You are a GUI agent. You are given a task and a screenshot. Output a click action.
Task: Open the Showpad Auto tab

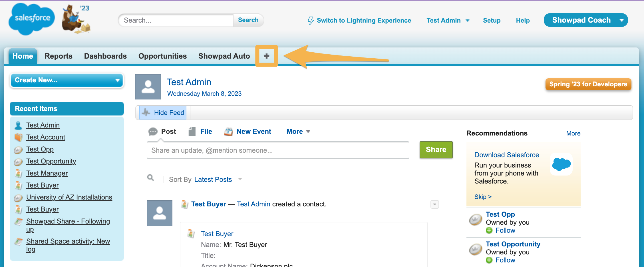pyautogui.click(x=224, y=56)
